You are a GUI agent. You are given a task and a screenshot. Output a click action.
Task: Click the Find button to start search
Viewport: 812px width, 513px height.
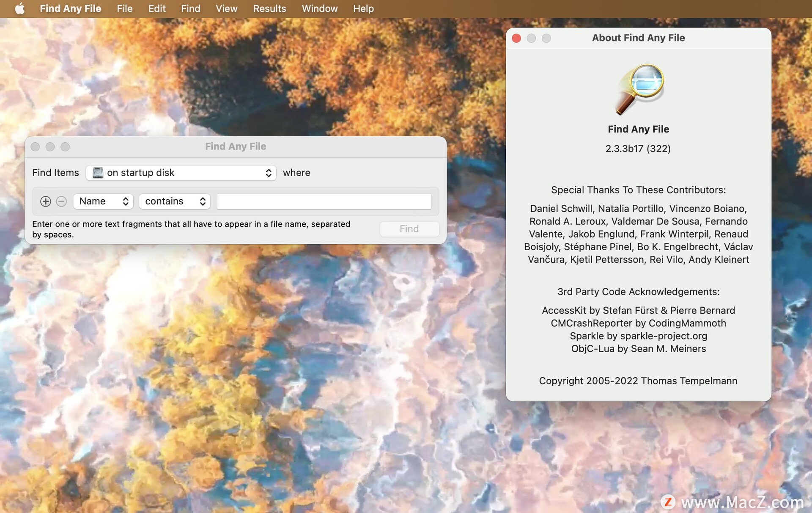tap(409, 229)
